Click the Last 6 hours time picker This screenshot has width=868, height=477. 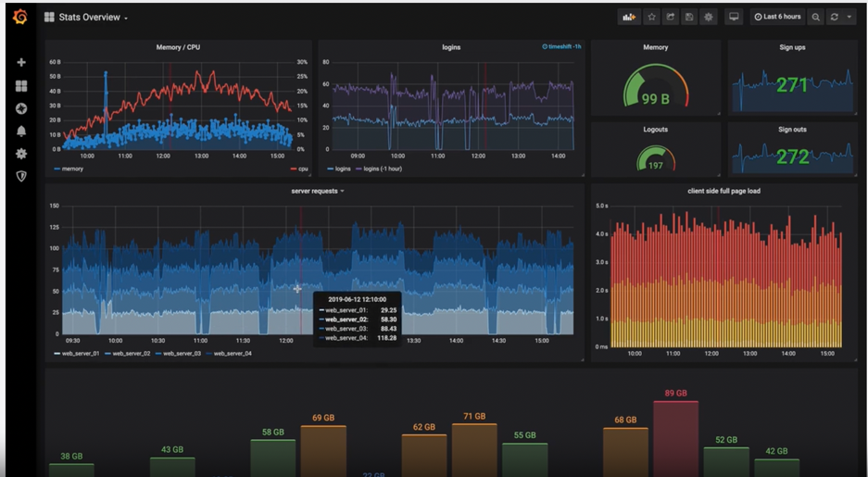777,17
